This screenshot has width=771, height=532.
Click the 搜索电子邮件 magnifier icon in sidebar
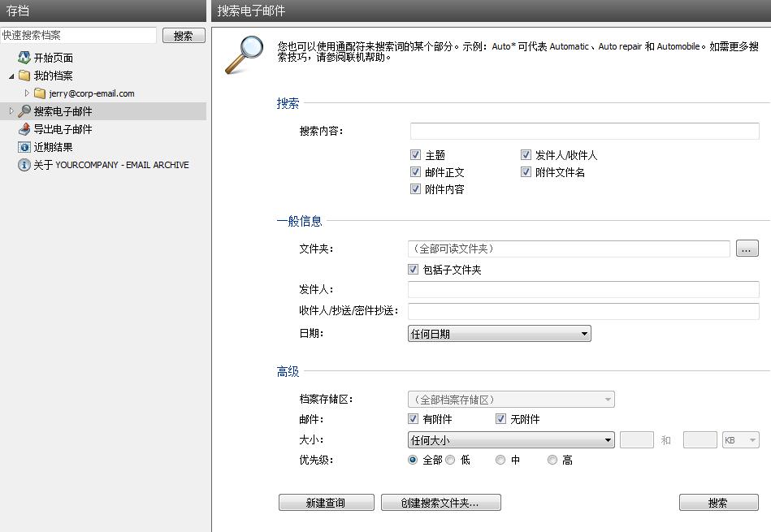click(24, 111)
